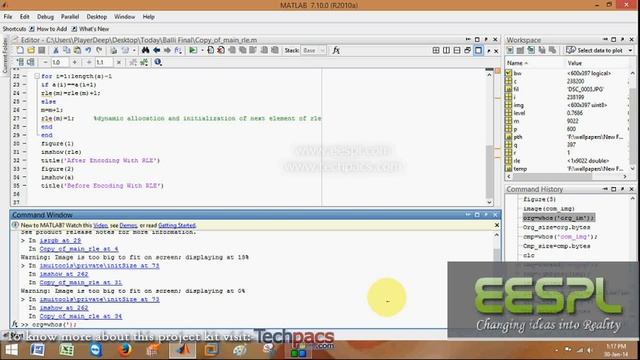Click the Workspace horizontal scrollbar
This screenshot has height=360, width=640.
tap(567, 176)
